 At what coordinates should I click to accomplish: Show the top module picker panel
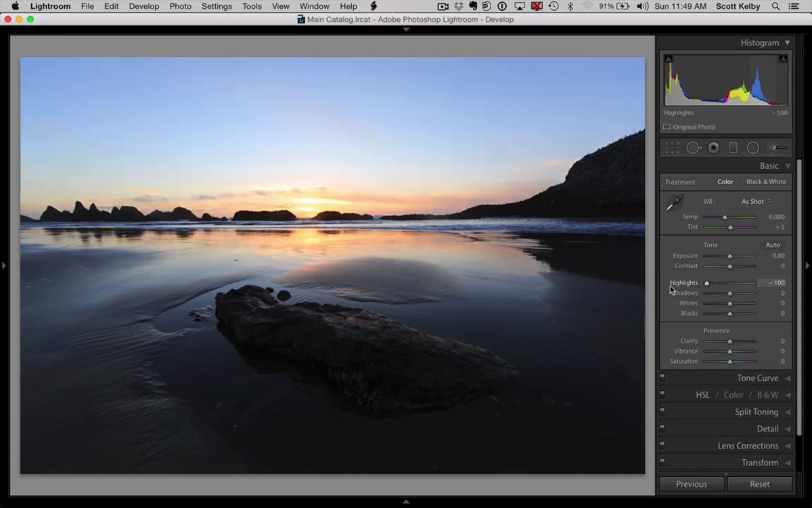coord(406,30)
